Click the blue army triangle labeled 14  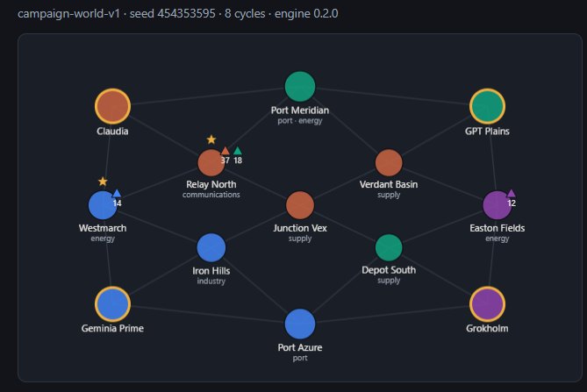click(117, 193)
